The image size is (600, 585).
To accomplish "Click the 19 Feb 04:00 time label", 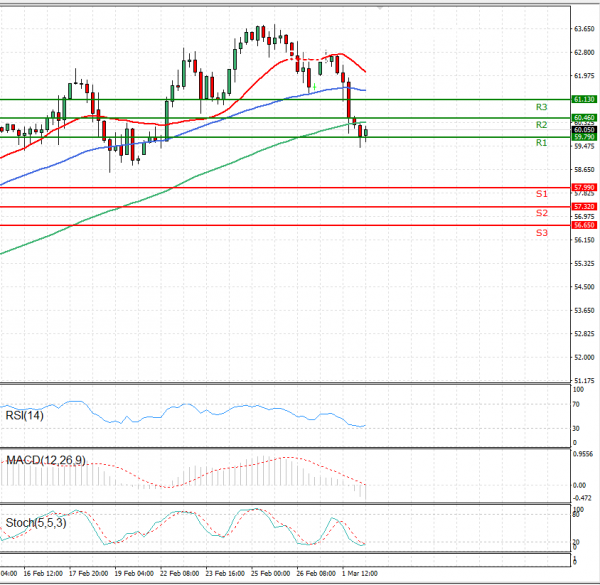I will pos(134,574).
